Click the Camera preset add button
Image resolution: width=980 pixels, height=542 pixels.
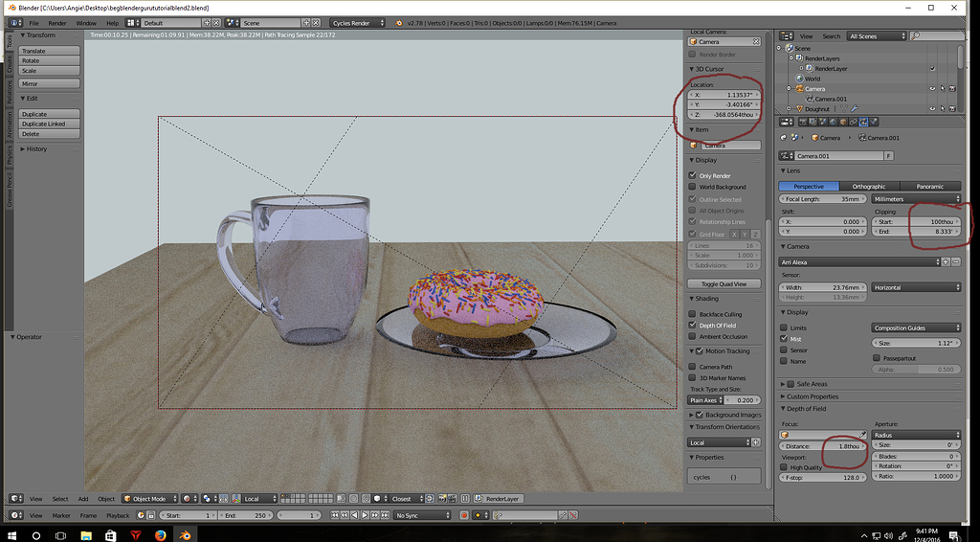pos(947,262)
